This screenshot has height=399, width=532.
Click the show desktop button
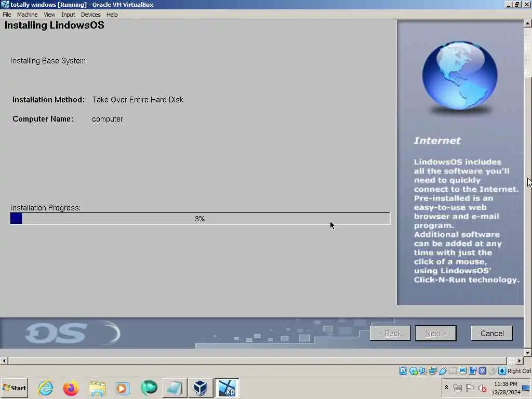pyautogui.click(x=526, y=388)
